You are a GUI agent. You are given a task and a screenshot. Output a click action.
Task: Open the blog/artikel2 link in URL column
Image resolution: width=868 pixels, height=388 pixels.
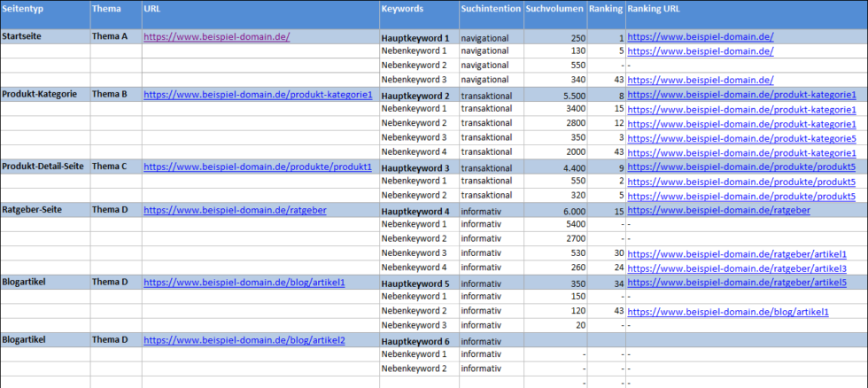point(244,340)
